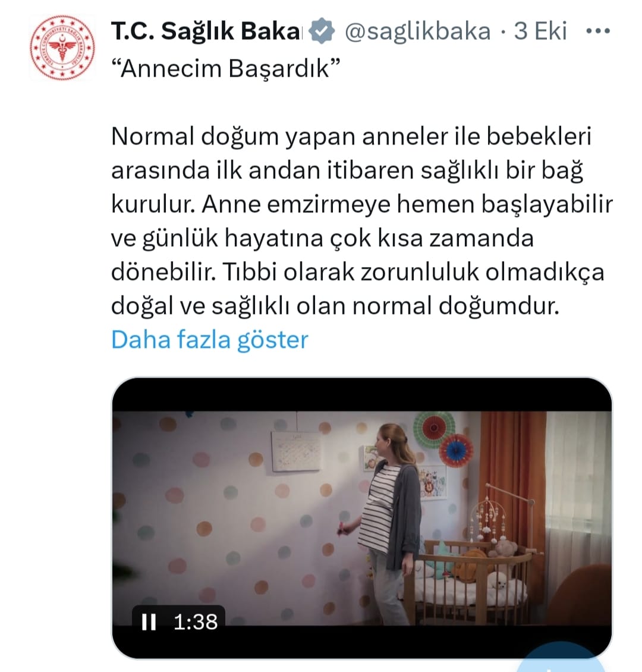Click the @saglikbaka handle

pyautogui.click(x=417, y=32)
